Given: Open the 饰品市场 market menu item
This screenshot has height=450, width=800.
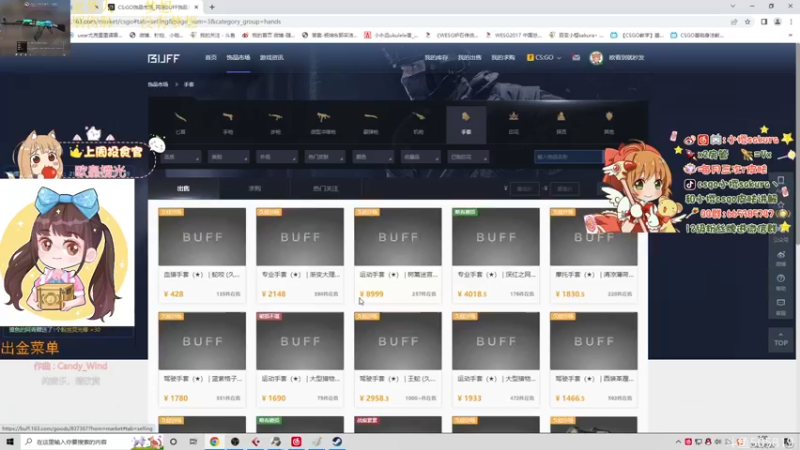Looking at the screenshot, I should click(x=238, y=58).
